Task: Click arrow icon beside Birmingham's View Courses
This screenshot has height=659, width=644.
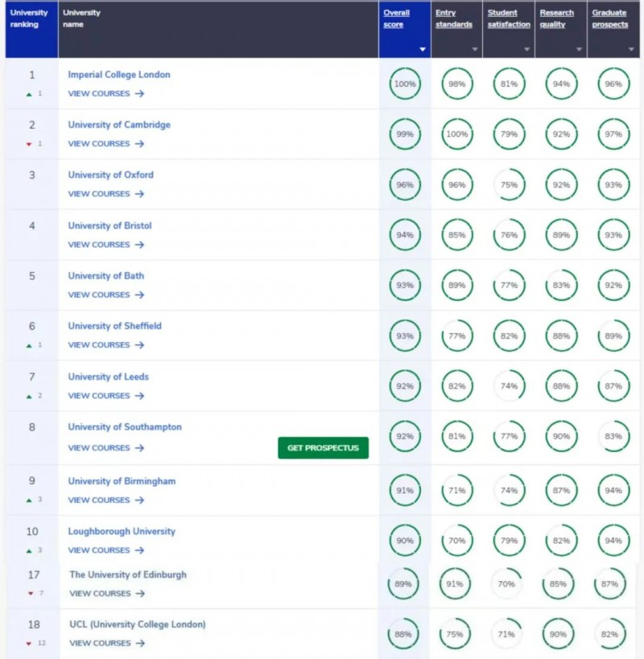Action: 140,500
